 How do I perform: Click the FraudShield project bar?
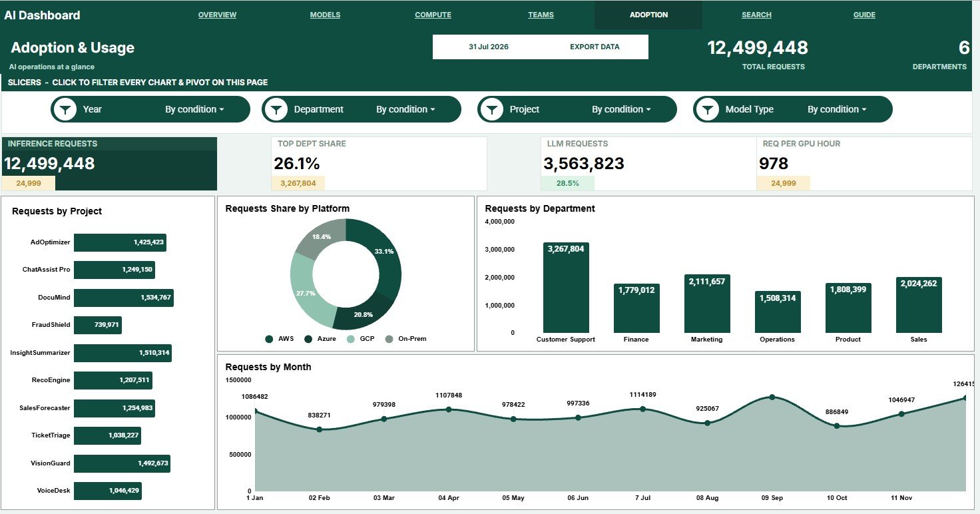pyautogui.click(x=98, y=325)
